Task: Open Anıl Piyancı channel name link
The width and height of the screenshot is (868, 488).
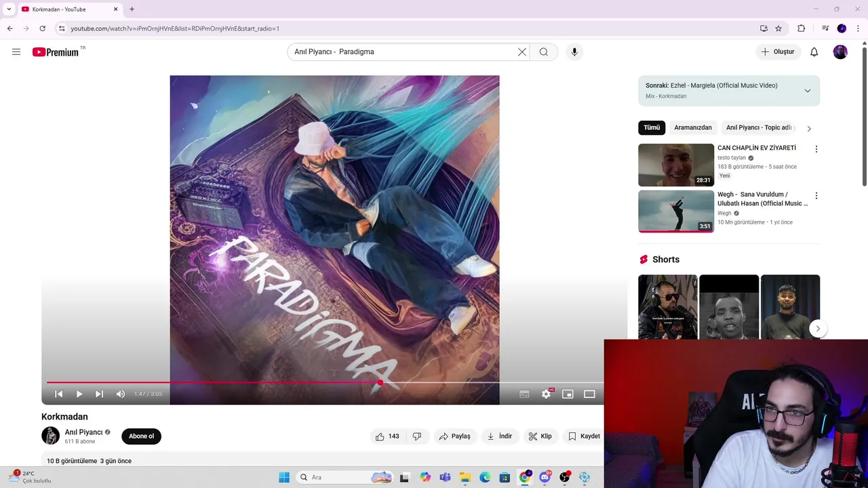Action: 83,432
